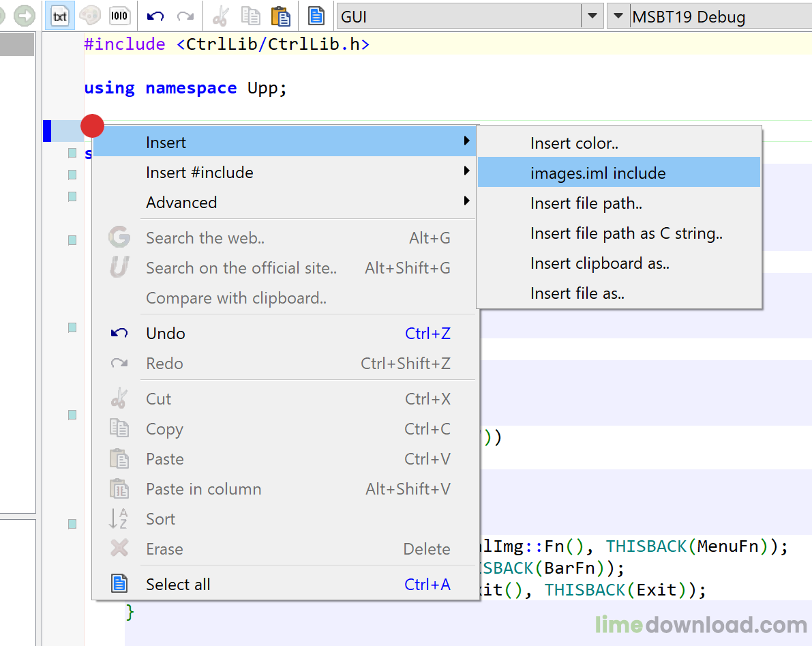Image resolution: width=812 pixels, height=646 pixels.
Task: Toggle off the red breakpoint marker
Action: pos(92,126)
